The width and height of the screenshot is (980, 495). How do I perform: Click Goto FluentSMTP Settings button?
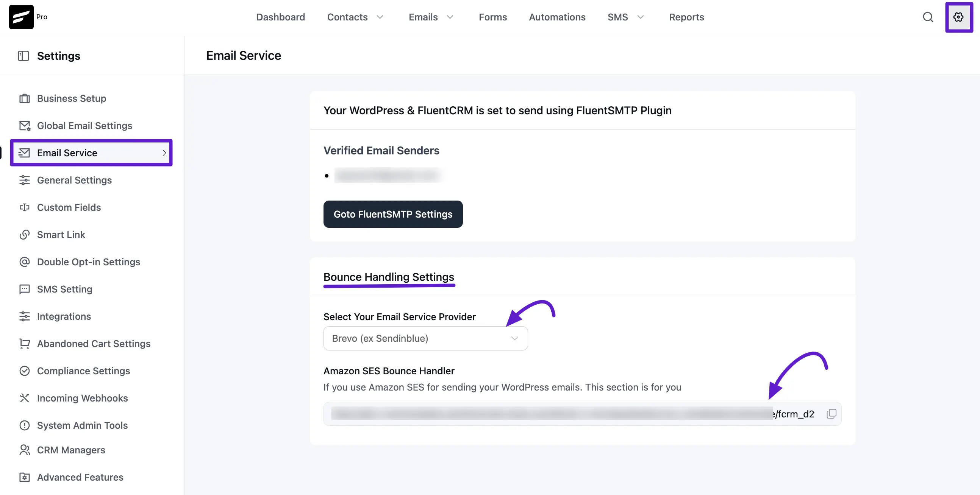click(393, 215)
